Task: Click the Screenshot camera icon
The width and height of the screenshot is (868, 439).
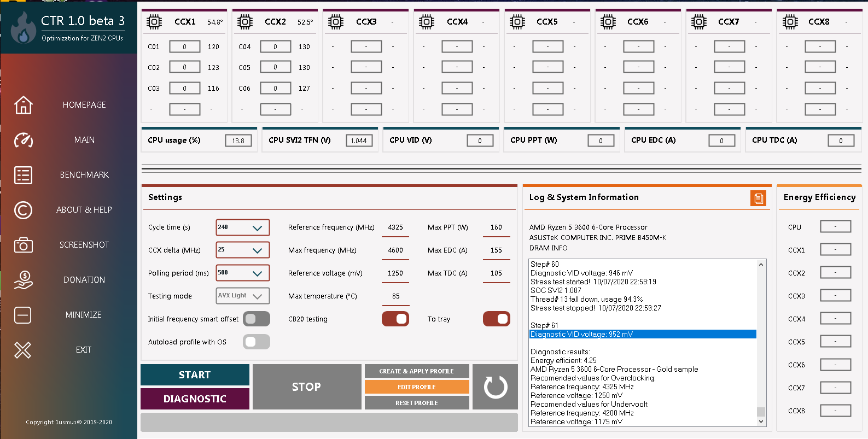Action: (23, 245)
